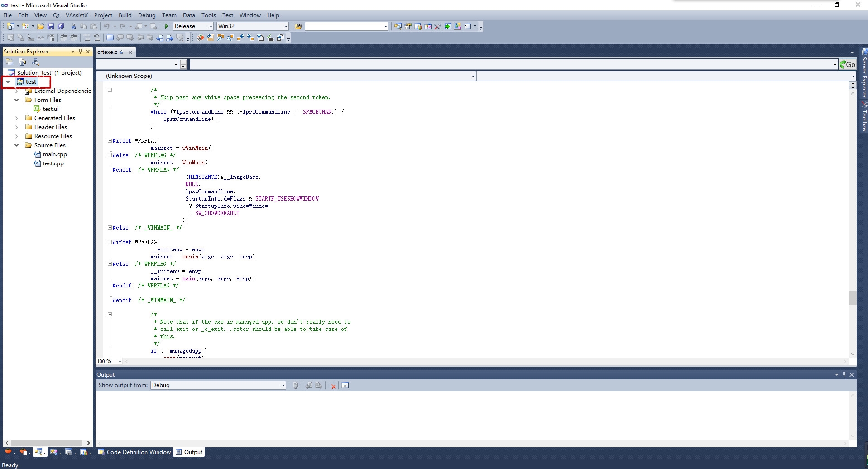Viewport: 868px width, 469px height.
Task: Select Solution 'test' (1 project) node
Action: coord(49,73)
